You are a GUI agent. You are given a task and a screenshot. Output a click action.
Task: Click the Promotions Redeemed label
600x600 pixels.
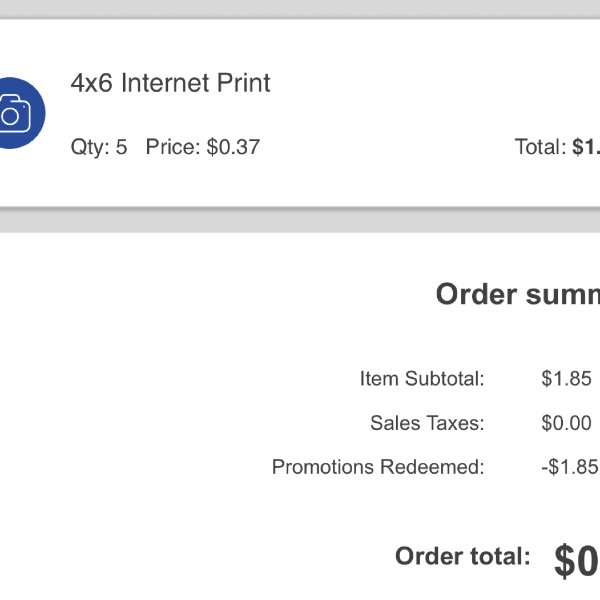coord(378,467)
